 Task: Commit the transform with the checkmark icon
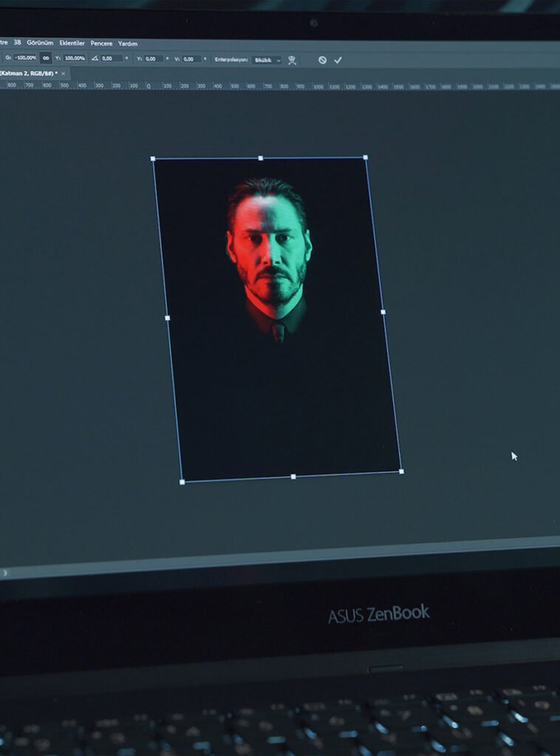338,60
